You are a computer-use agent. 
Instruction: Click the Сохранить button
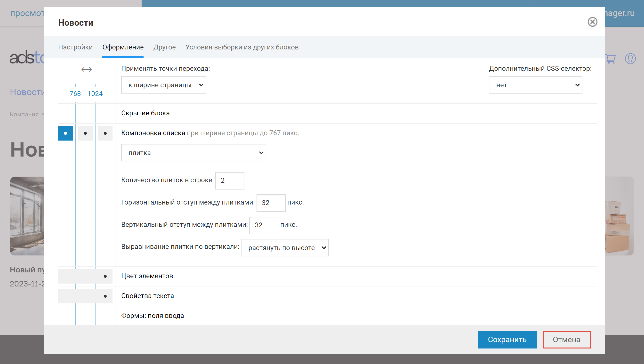coord(507,339)
